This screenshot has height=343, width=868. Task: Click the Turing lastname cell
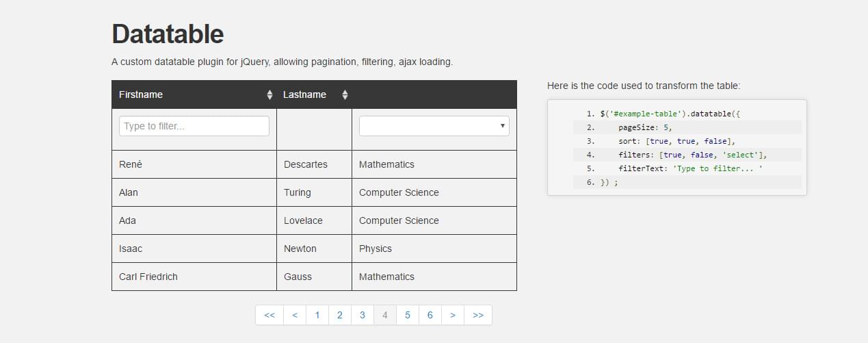tap(298, 192)
